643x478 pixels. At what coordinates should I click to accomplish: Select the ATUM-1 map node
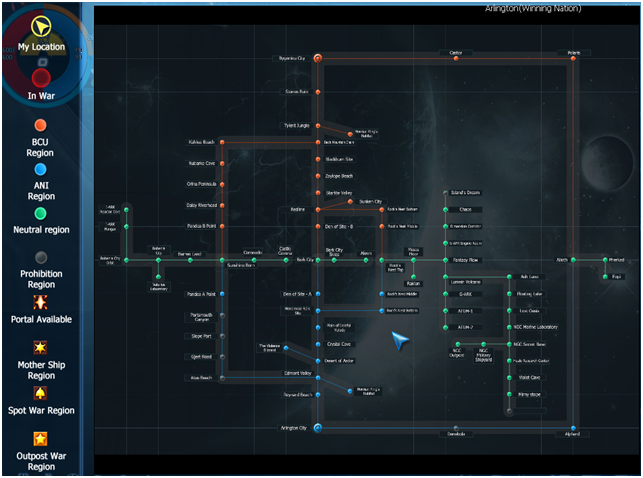(x=445, y=311)
